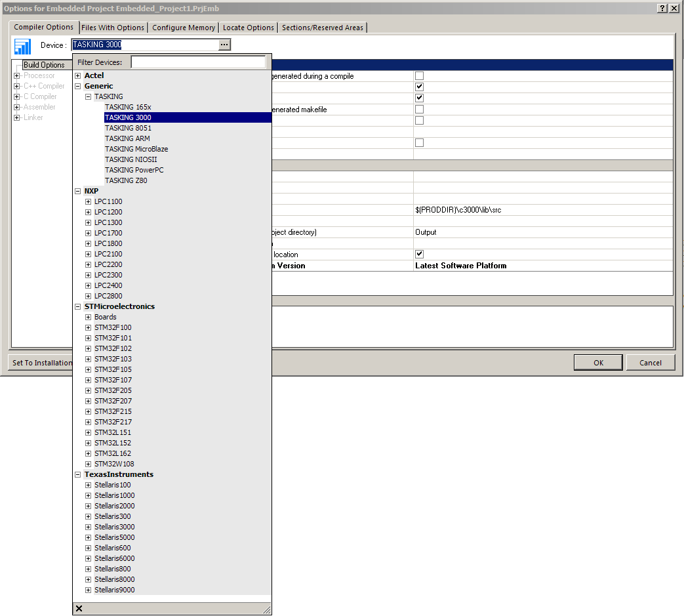Click the Filter Devices text field
The width and height of the screenshot is (684, 616).
coord(198,62)
